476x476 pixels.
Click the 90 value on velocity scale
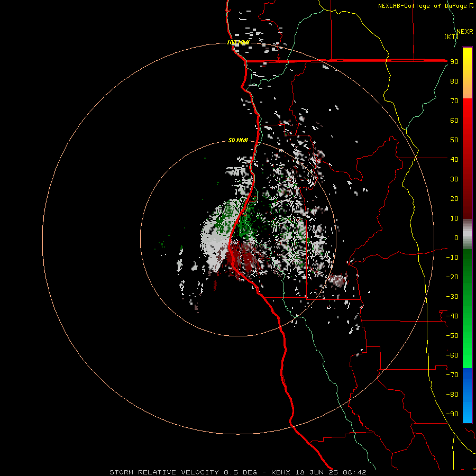click(x=454, y=62)
